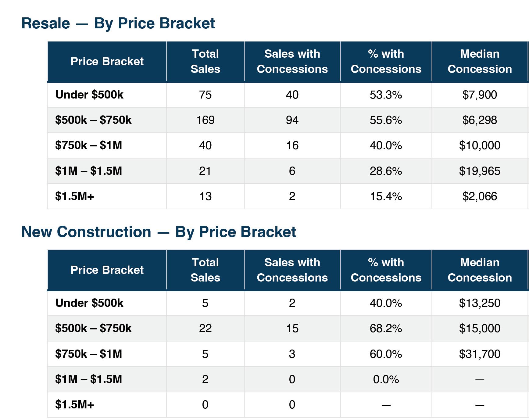
Task: Click the "Resale — By Price Bracket" heading
Action: [x=118, y=23]
